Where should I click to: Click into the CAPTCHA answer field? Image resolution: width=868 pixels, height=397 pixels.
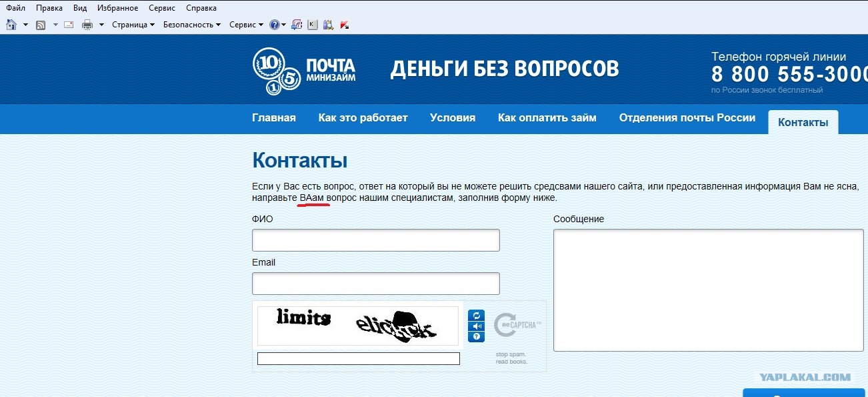pyautogui.click(x=359, y=359)
